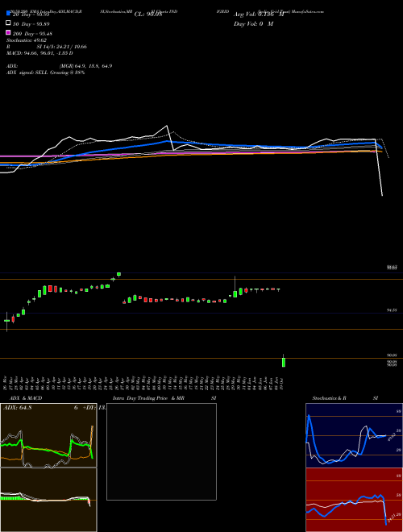This screenshot has width=403, height=532.
Task: Click the 'Avg Vol: 0.136 M' readout
Action: point(259,15)
